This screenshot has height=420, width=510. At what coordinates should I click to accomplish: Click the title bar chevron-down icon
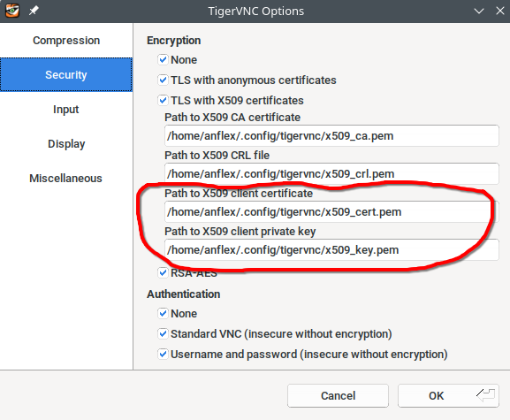(x=479, y=11)
